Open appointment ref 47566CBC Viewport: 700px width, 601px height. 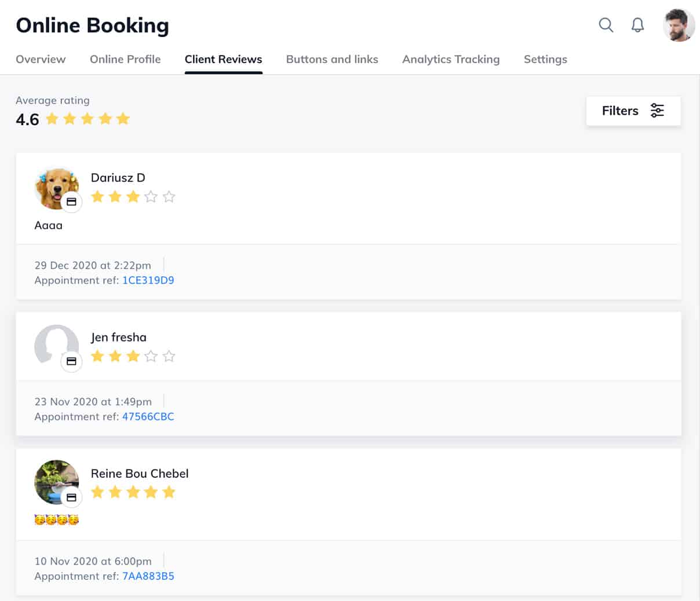click(148, 416)
